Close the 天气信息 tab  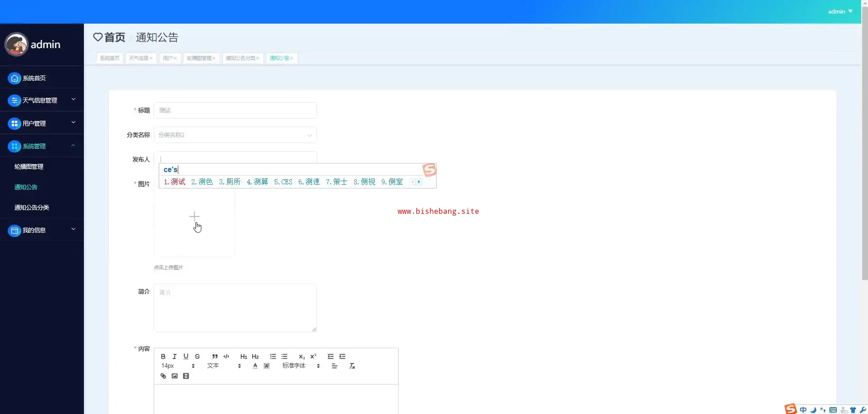(151, 58)
